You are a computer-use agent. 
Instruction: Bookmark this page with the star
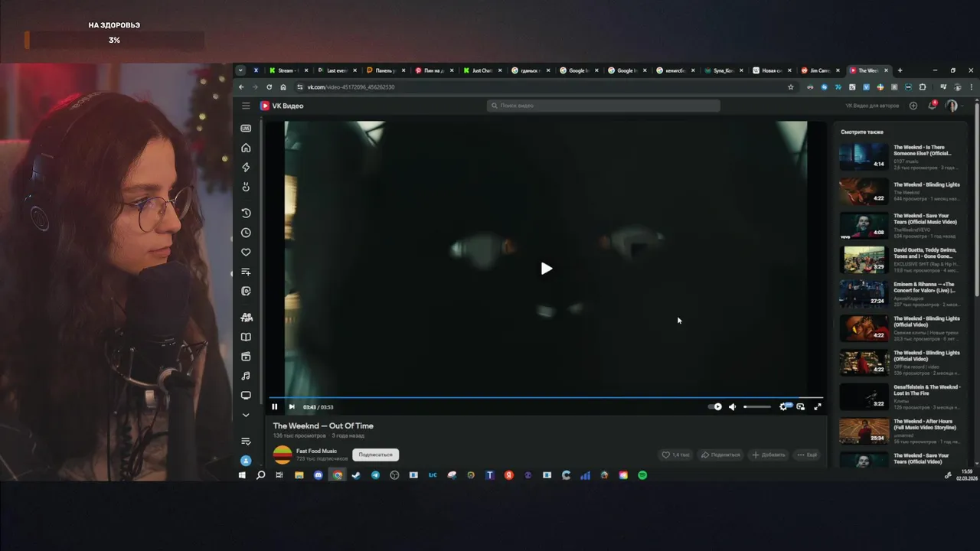click(791, 87)
